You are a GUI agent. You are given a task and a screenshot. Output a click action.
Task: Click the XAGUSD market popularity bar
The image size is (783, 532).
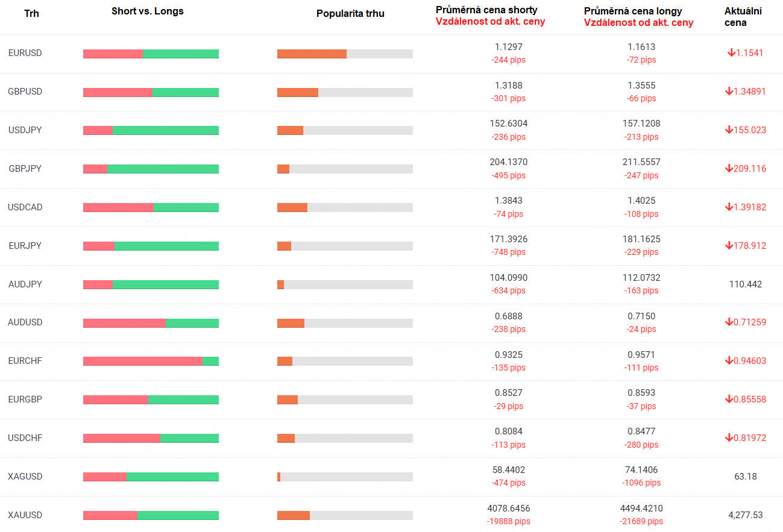pyautogui.click(x=345, y=477)
